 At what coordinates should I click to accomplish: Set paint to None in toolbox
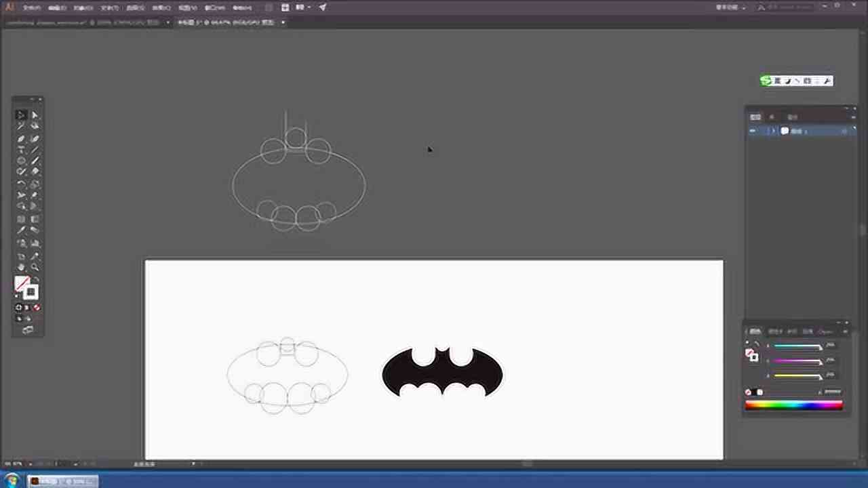tap(37, 307)
